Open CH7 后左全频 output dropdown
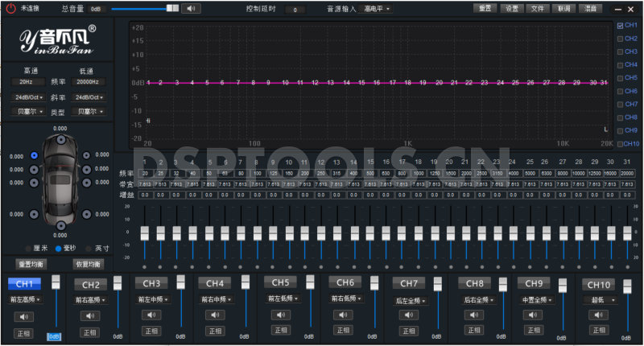 coord(411,301)
